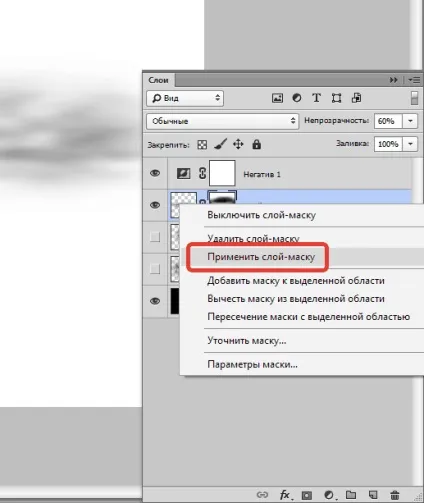Hide the Негатив 1 layer

click(x=155, y=173)
